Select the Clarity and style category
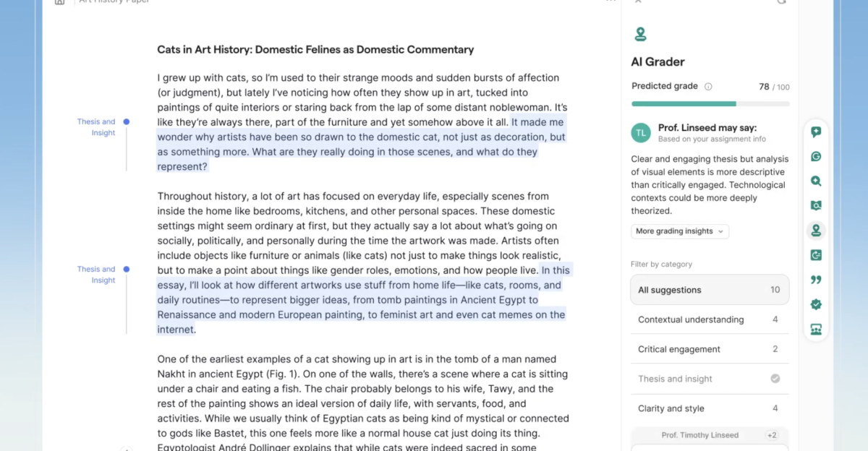Viewport: 868px width, 451px height. pyautogui.click(x=710, y=408)
